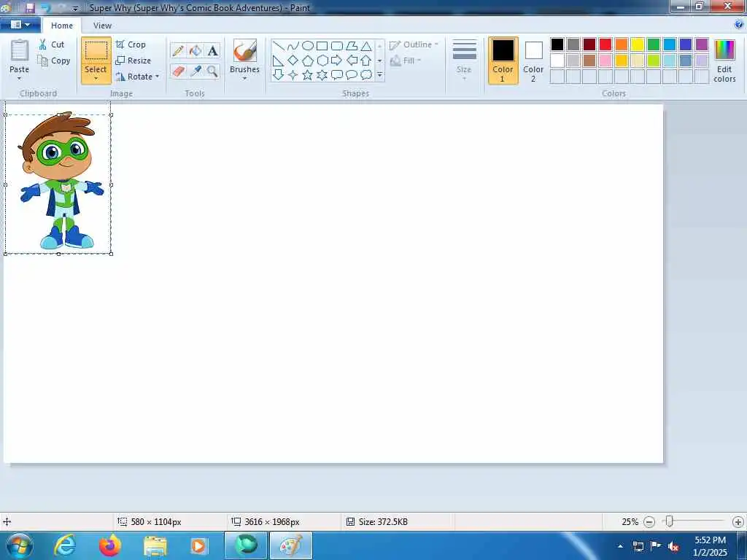Select the Pencil tool
The height and width of the screenshot is (560, 747).
coord(178,50)
